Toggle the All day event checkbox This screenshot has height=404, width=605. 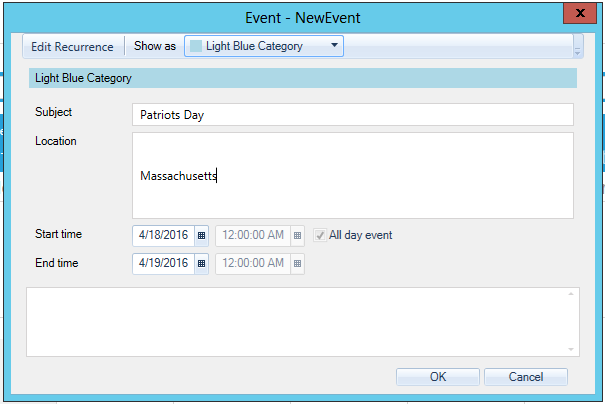[320, 235]
